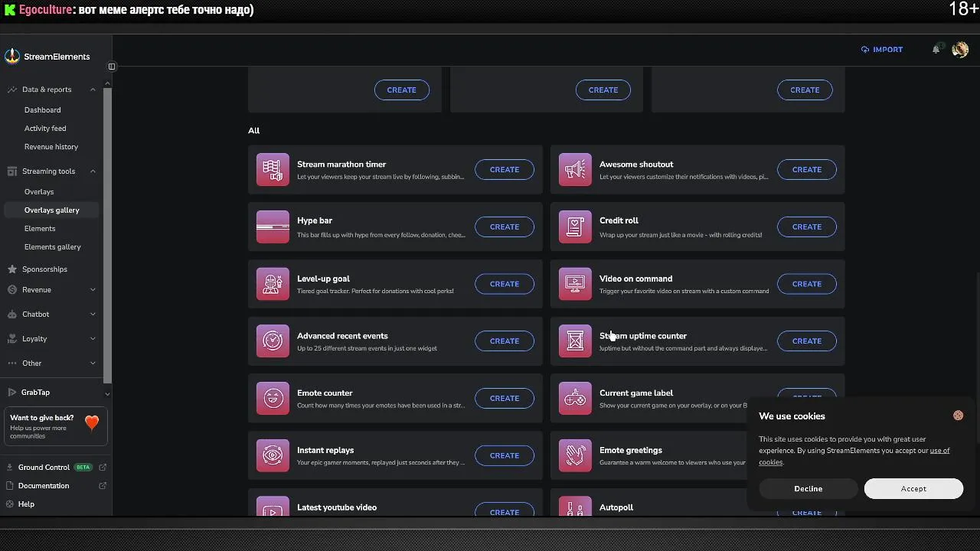Click the Stream uptime counter hourglass icon
The width and height of the screenshot is (980, 551).
[575, 341]
